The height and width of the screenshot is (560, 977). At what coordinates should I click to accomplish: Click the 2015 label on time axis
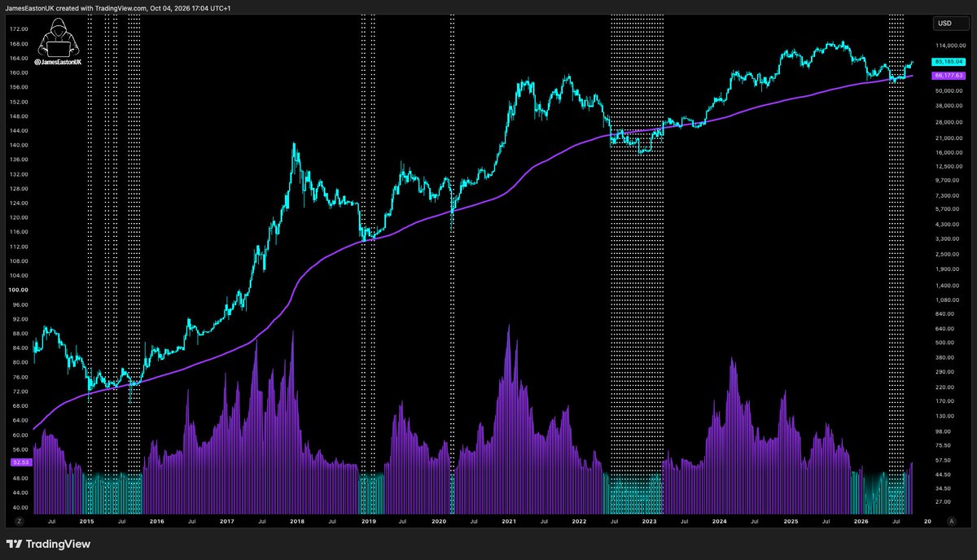(x=87, y=519)
